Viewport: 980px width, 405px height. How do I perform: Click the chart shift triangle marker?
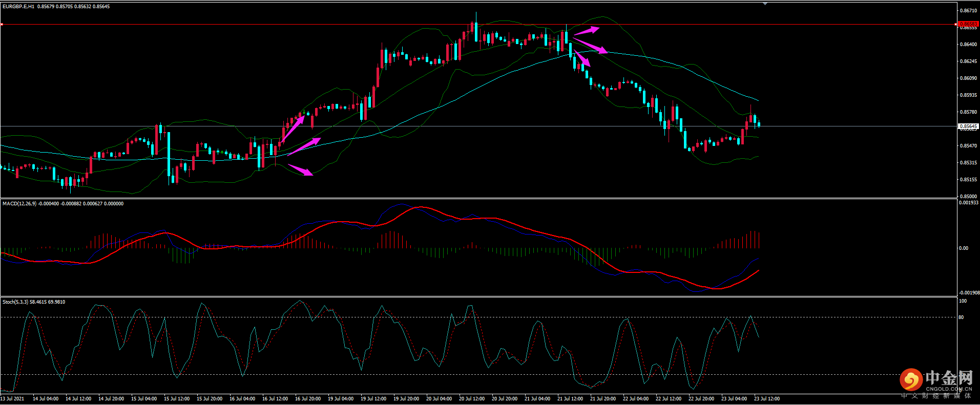(765, 4)
